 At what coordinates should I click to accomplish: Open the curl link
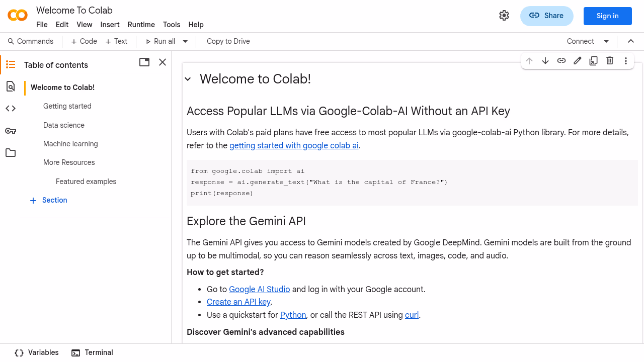coord(412,315)
